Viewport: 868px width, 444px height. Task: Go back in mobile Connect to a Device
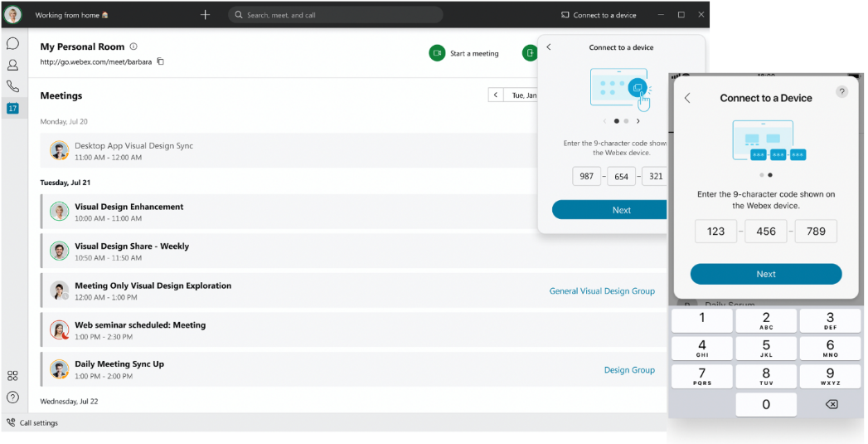coord(687,98)
